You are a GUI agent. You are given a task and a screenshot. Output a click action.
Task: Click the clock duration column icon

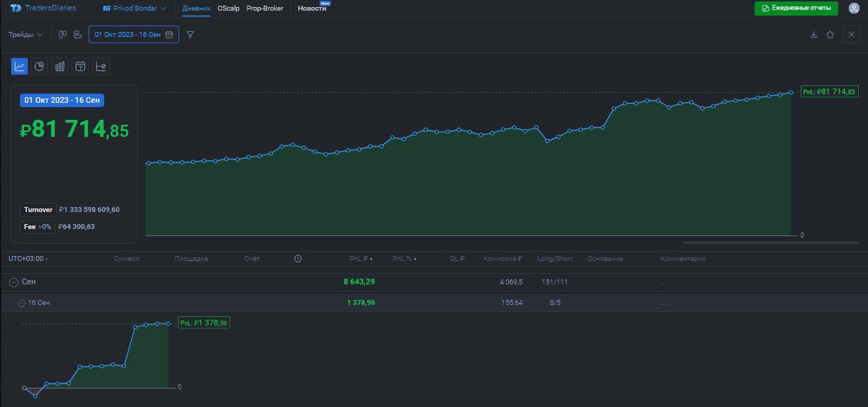point(298,259)
